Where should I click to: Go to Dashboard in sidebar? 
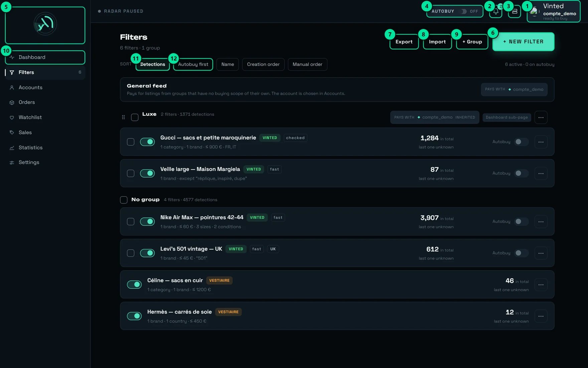[x=45, y=57]
